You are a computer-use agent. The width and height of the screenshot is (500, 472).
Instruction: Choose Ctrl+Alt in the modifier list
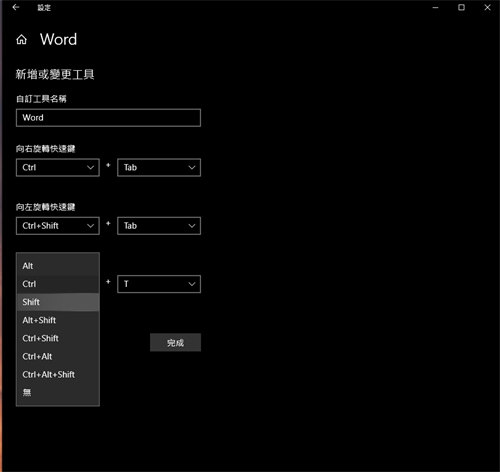point(58,356)
